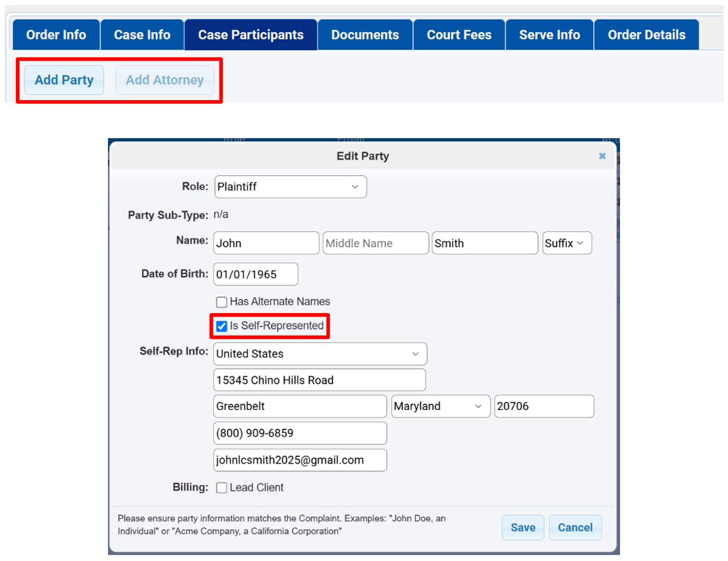Disable the Is Self-Represented checkbox
This screenshot has height=561, width=728.
point(221,326)
